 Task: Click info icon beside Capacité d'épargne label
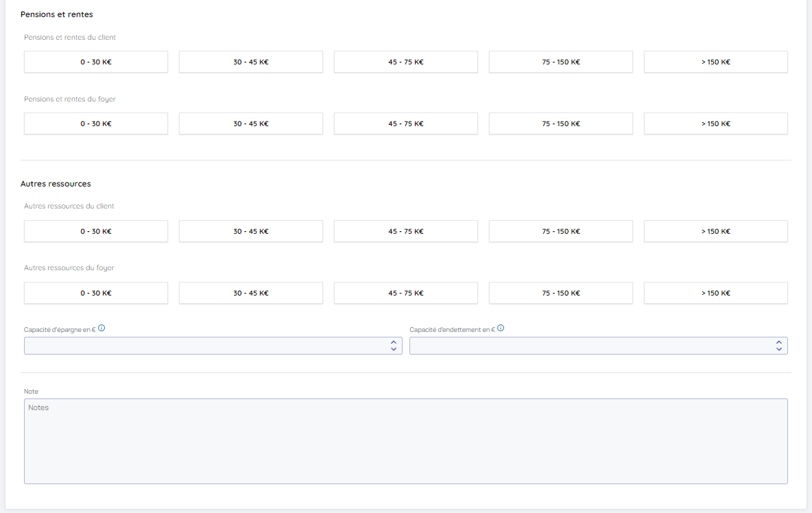click(101, 329)
